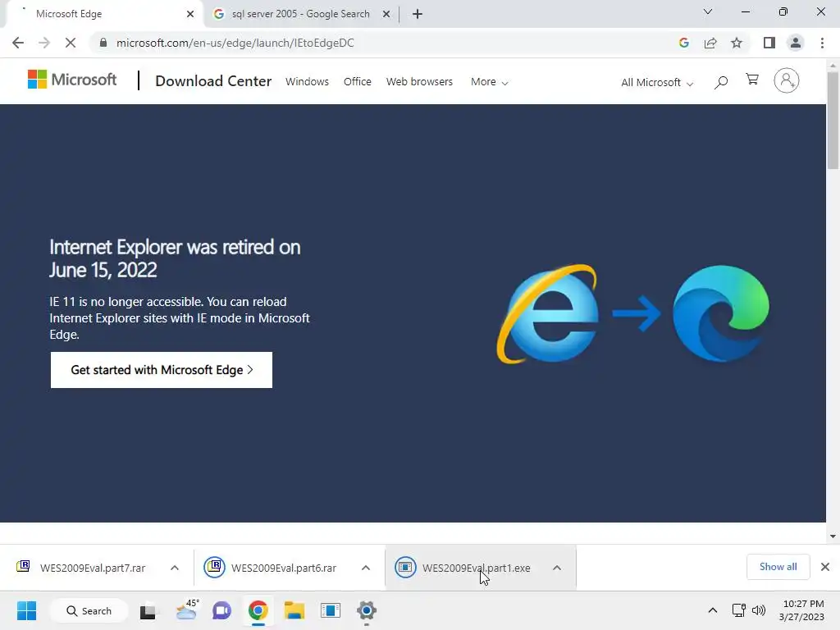Open the tab search chevron
The image size is (840, 630).
(708, 11)
